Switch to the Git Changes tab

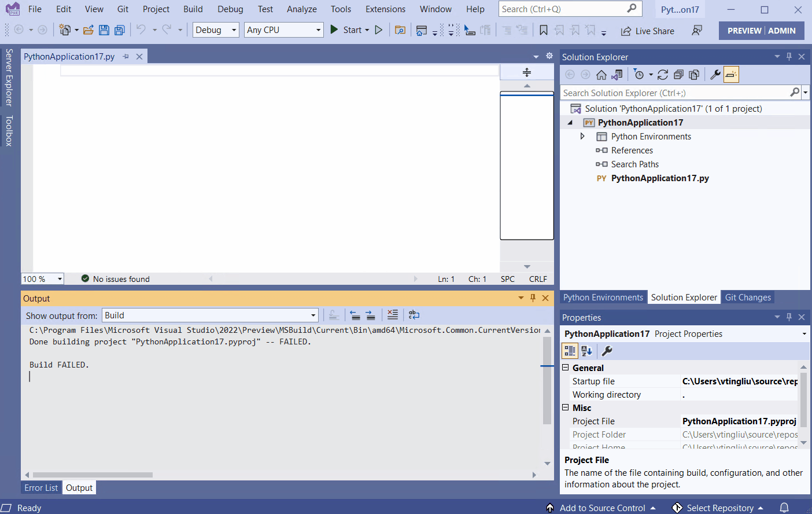[747, 297]
